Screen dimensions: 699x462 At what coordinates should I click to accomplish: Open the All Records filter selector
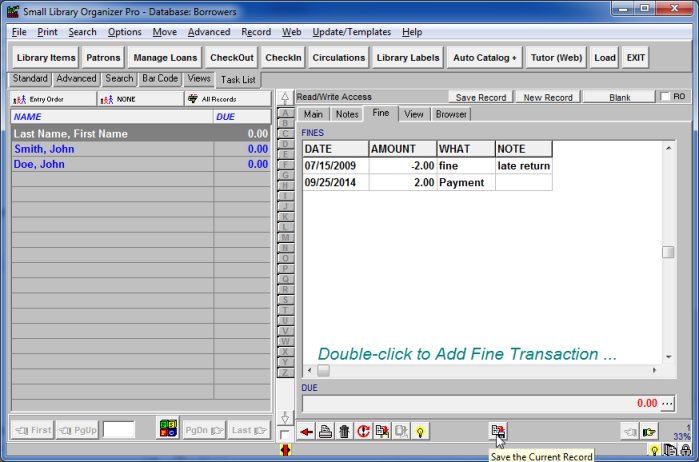point(228,99)
